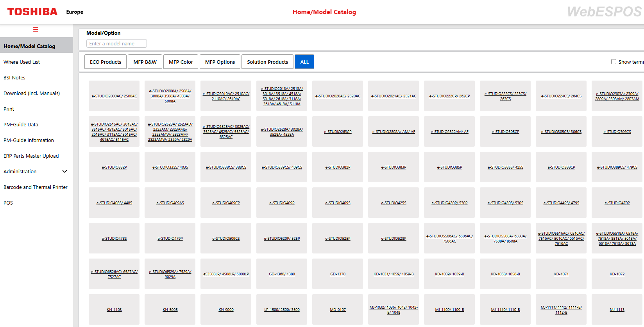Select the Solution Products tab
Screen dimensions: 644x327
click(267, 62)
